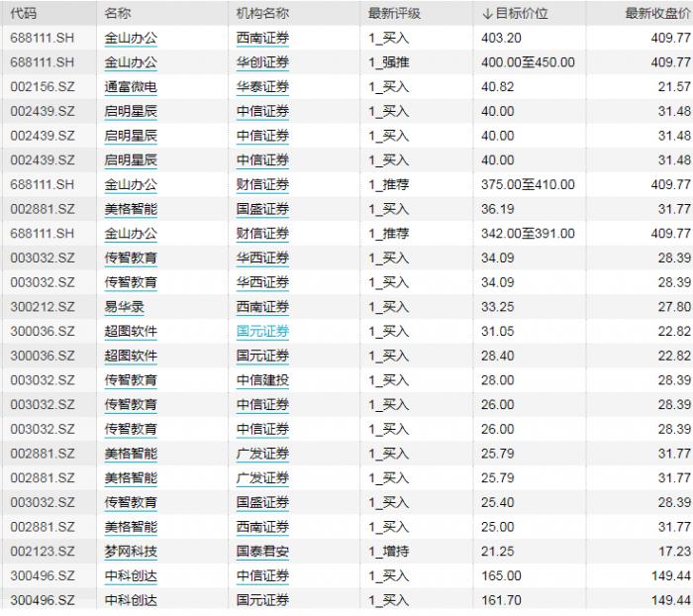Open the 易华录 stock link
The height and width of the screenshot is (616, 693).
pyautogui.click(x=124, y=307)
